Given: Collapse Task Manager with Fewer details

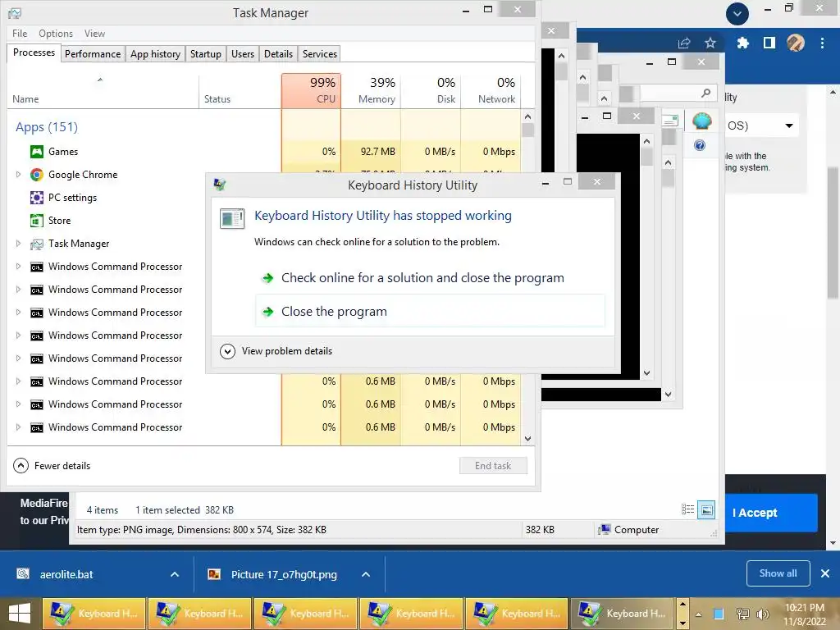Looking at the screenshot, I should click(x=52, y=466).
